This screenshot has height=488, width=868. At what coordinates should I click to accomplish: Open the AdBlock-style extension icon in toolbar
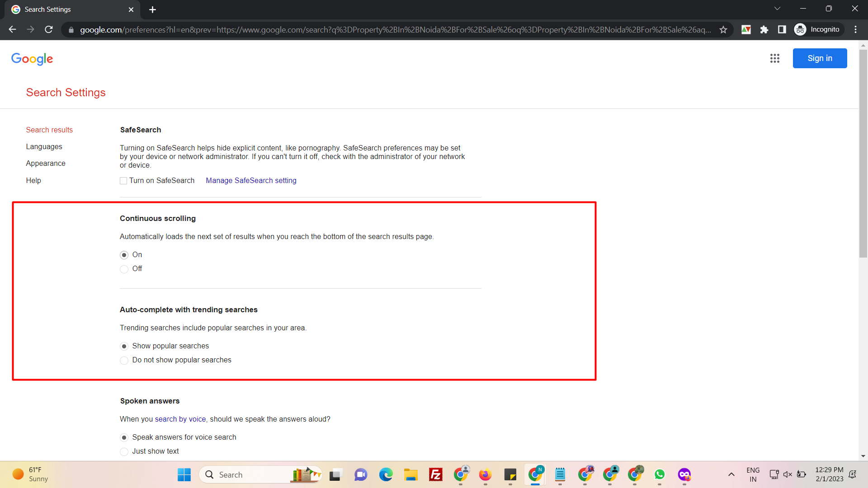tap(746, 29)
